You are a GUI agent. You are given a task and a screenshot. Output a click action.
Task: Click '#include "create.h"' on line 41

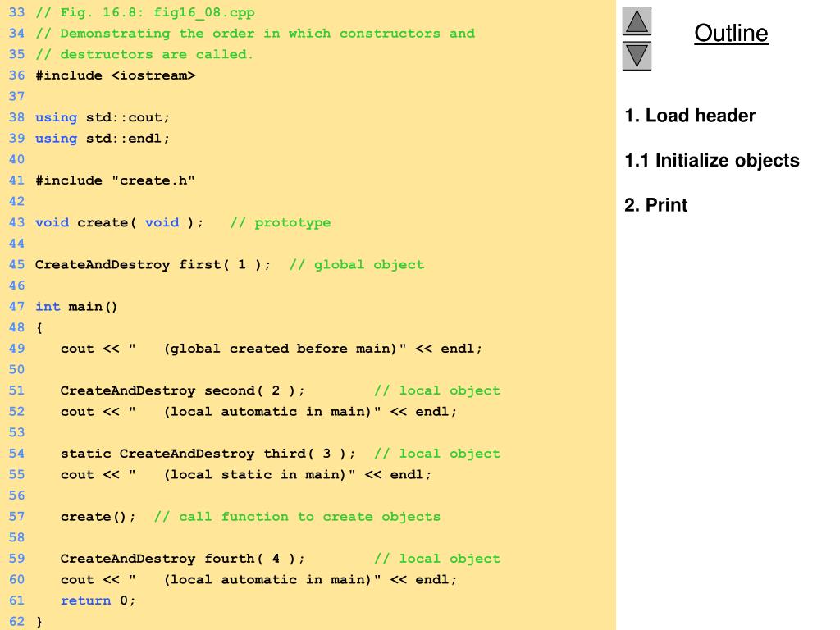pyautogui.click(x=115, y=180)
